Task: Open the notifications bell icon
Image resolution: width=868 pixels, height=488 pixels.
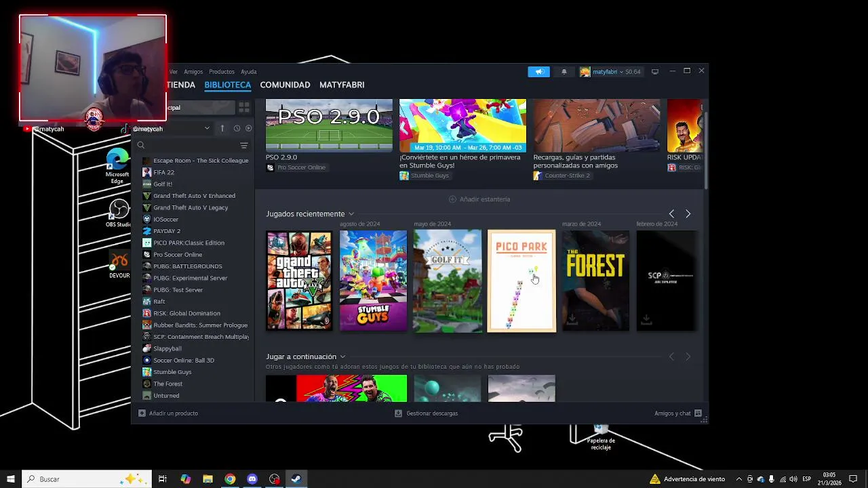Action: pos(564,72)
